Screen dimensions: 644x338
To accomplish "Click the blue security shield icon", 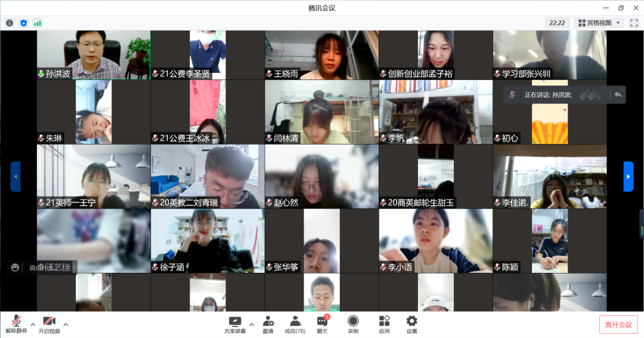I will pos(24,23).
